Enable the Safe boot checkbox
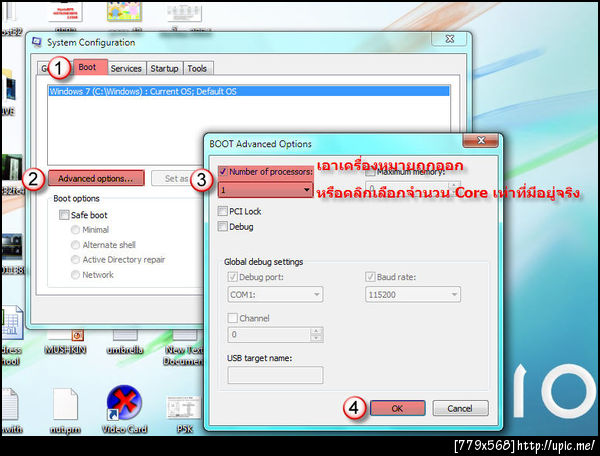Viewport: 600px width, 456px height. coord(64,215)
